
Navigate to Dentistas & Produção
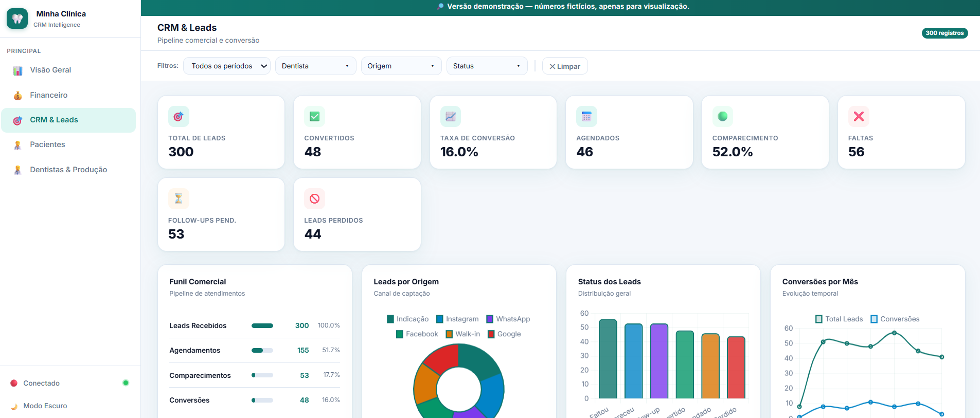coord(68,170)
